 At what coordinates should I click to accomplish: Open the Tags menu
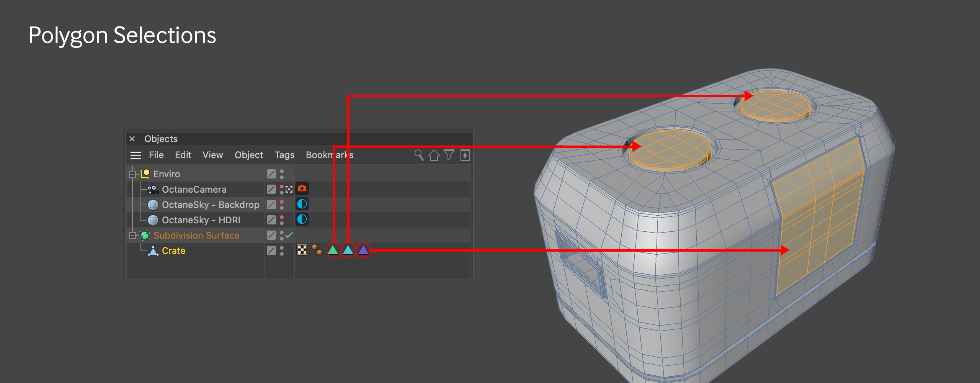click(x=284, y=155)
